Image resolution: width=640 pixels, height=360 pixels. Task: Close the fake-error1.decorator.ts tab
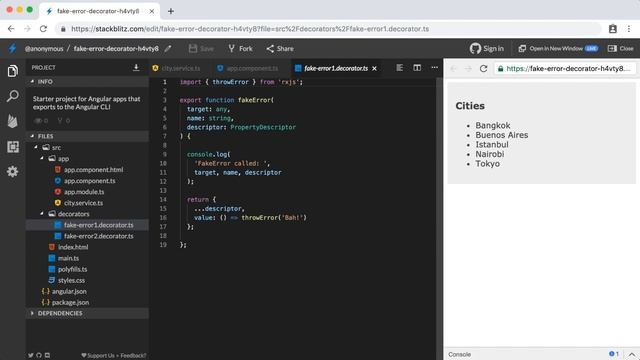tap(374, 69)
